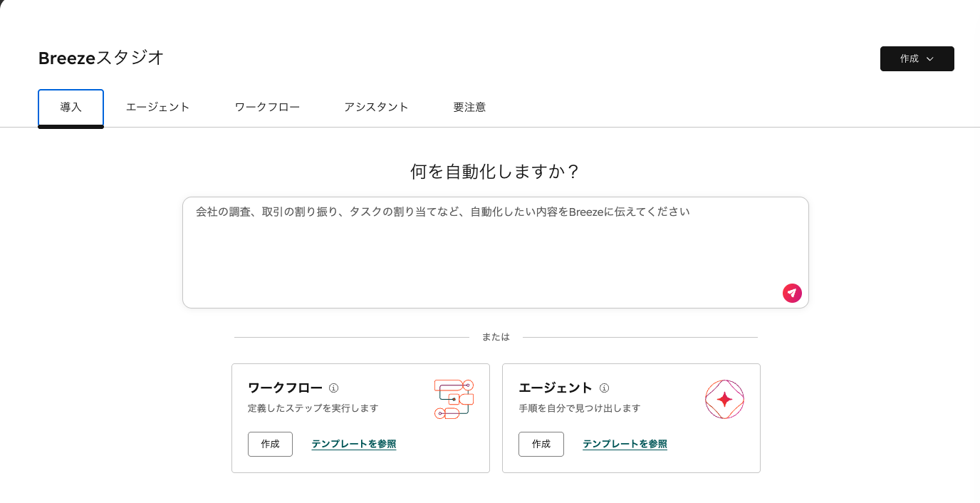This screenshot has height=503, width=980.
Task: Open the アシスタント tab
Action: coord(376,108)
